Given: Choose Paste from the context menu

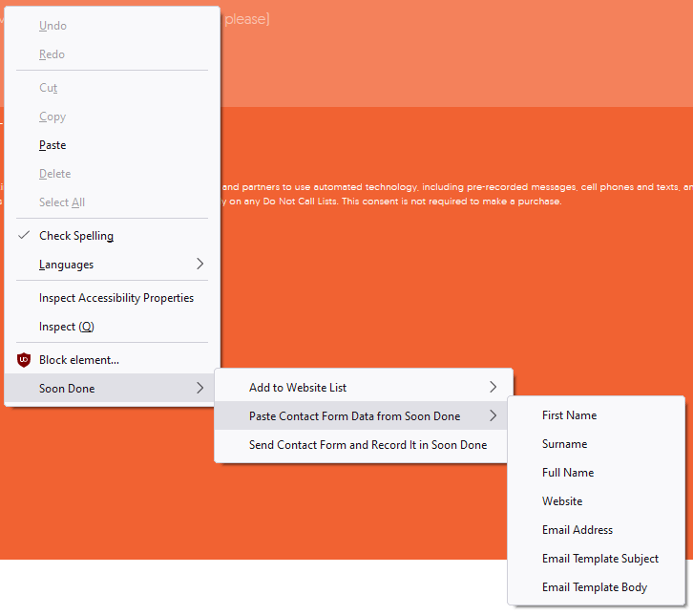Looking at the screenshot, I should click(x=113, y=145).
